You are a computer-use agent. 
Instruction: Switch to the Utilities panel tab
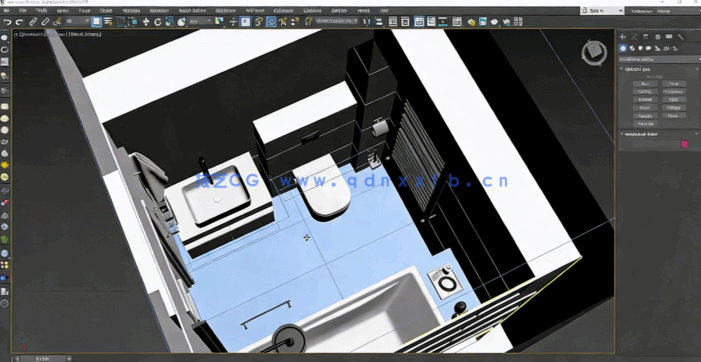tap(681, 37)
